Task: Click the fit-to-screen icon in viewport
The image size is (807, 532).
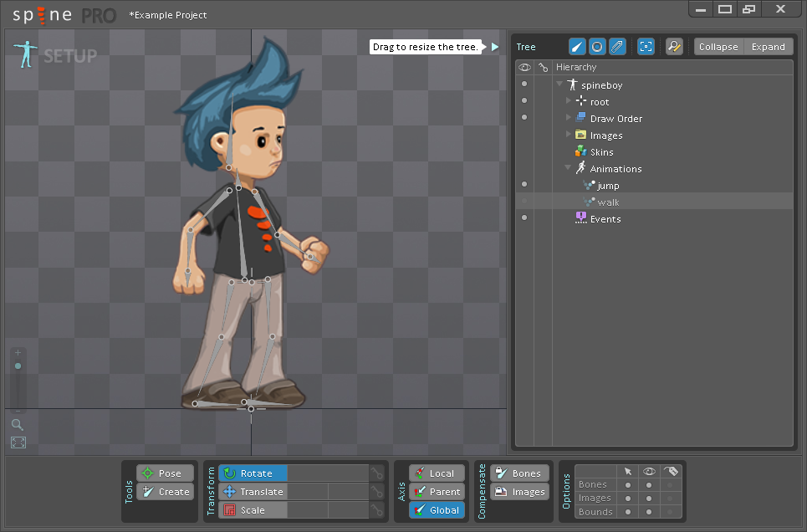Action: pyautogui.click(x=18, y=442)
